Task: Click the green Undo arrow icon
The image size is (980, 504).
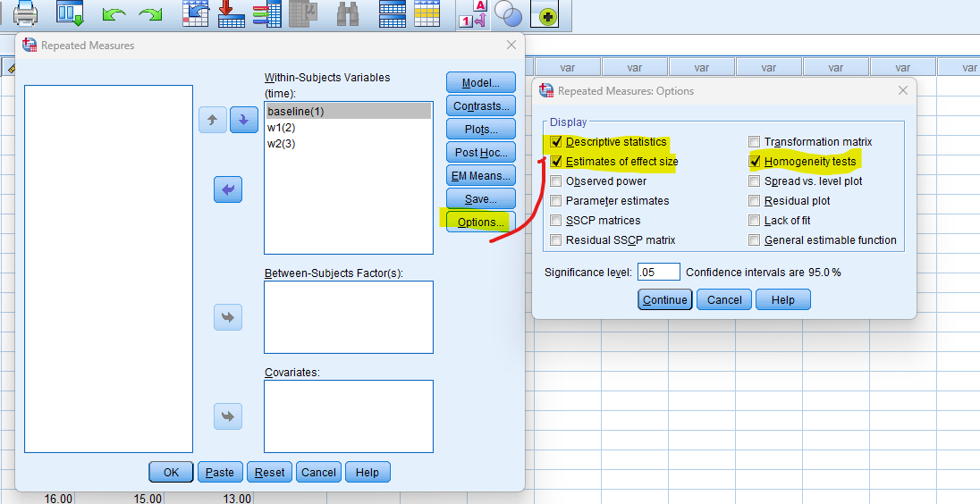Action: [114, 14]
